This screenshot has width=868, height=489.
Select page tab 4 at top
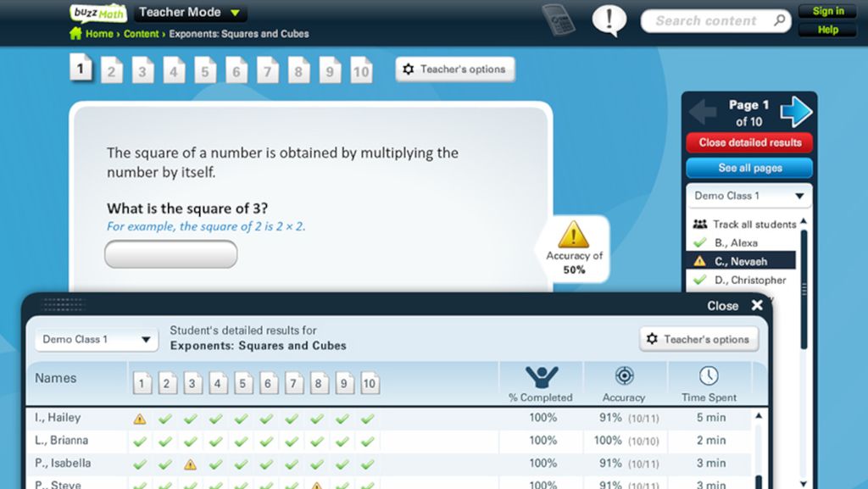(x=173, y=70)
